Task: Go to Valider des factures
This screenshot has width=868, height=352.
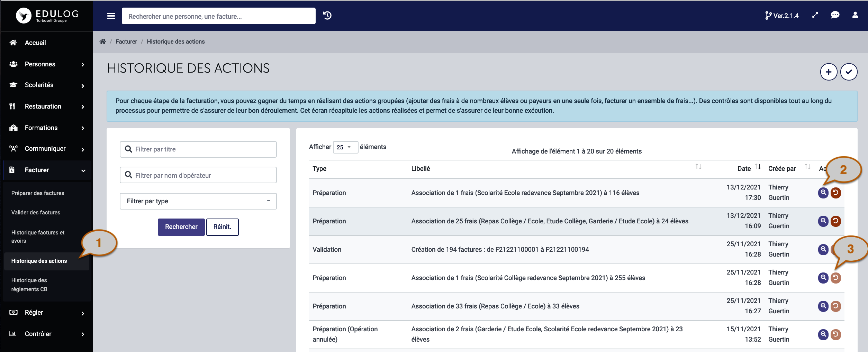Action: click(36, 212)
